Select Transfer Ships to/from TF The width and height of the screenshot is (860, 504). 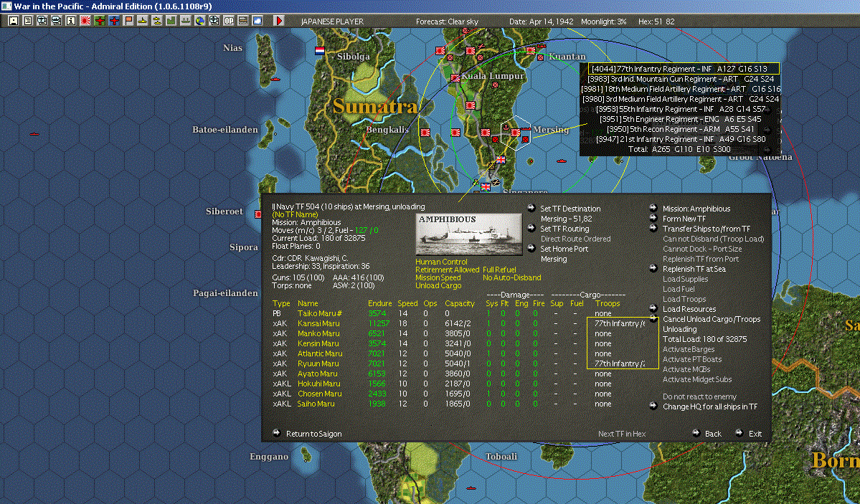point(707,229)
